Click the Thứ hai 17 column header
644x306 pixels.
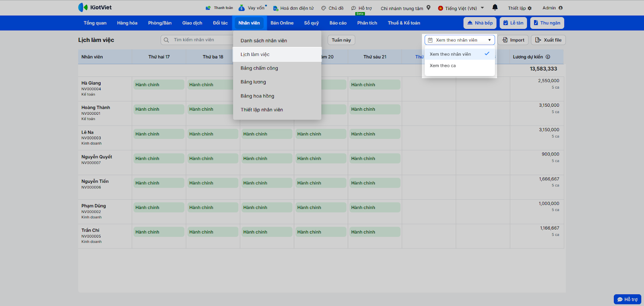pos(159,57)
